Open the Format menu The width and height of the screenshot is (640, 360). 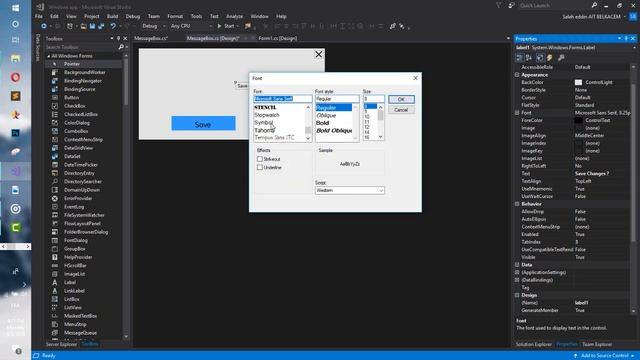pos(175,16)
